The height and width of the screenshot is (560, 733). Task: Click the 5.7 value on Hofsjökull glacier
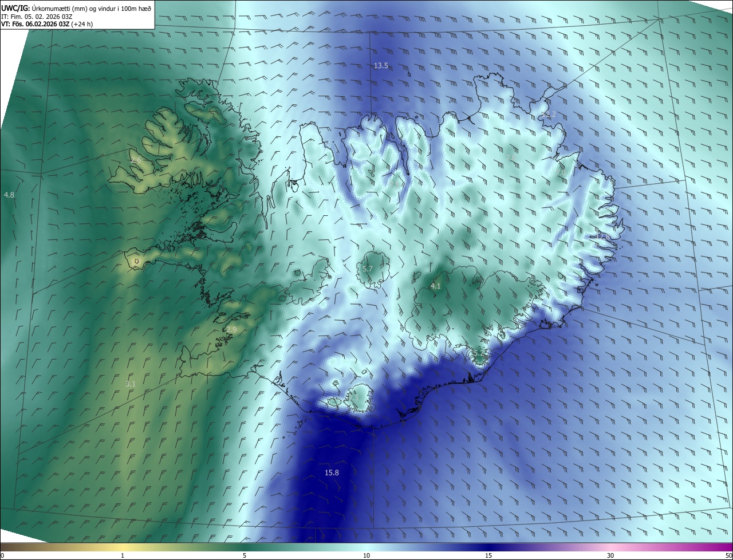coord(368,269)
